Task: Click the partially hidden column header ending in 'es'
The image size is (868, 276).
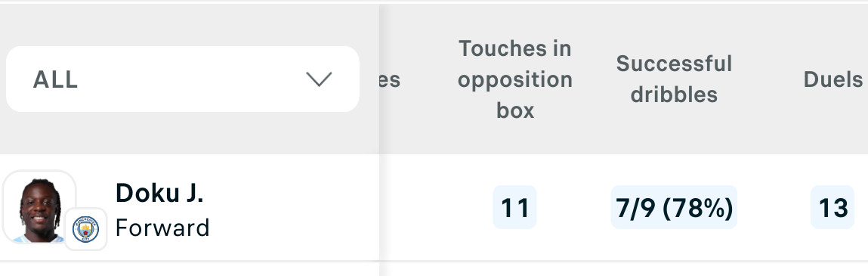Action: (390, 80)
